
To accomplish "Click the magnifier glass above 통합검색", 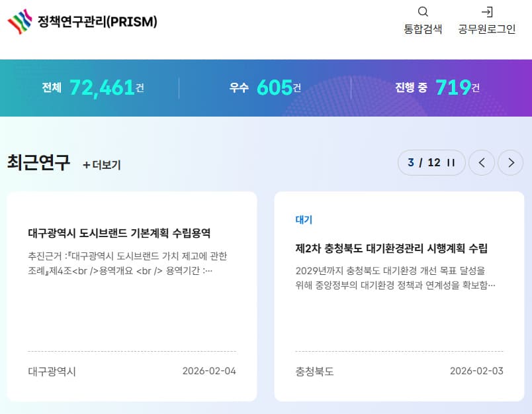I will pyautogui.click(x=423, y=11).
